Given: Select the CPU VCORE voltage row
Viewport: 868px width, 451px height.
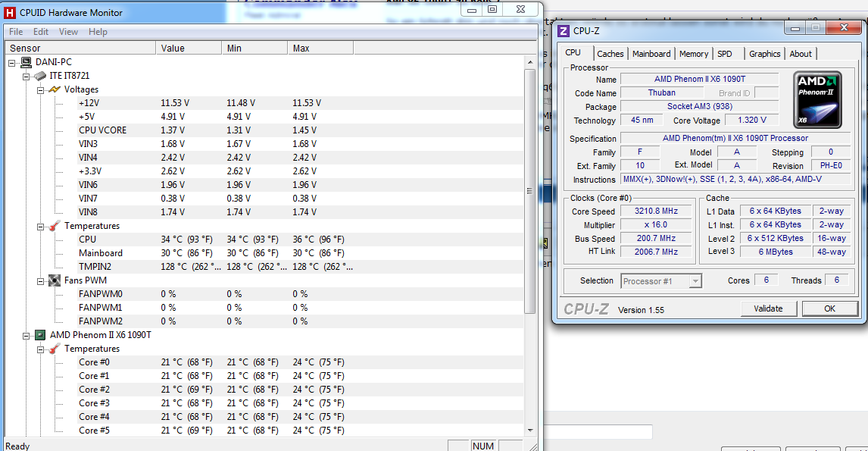Looking at the screenshot, I should 300,130.
